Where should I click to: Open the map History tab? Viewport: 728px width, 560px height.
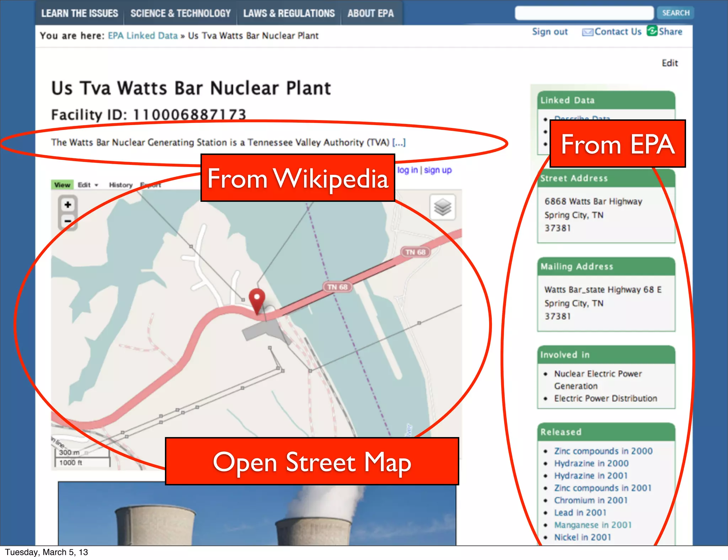click(121, 185)
